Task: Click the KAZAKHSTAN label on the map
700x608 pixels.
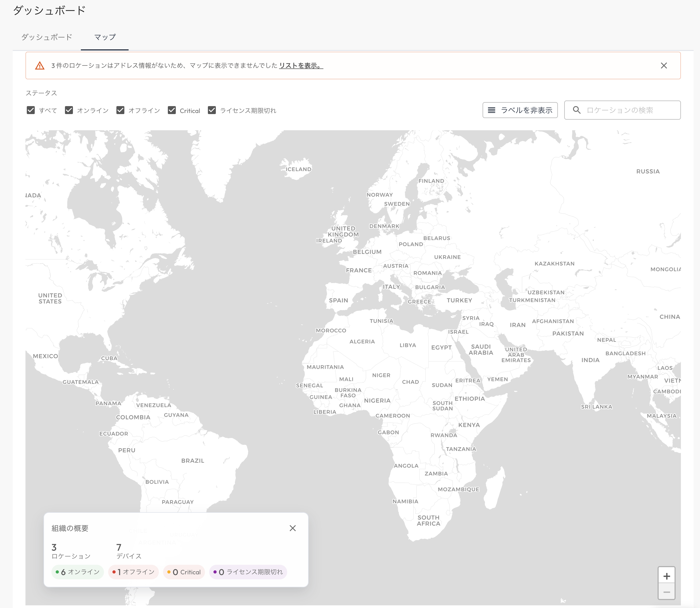Action: coord(554,264)
